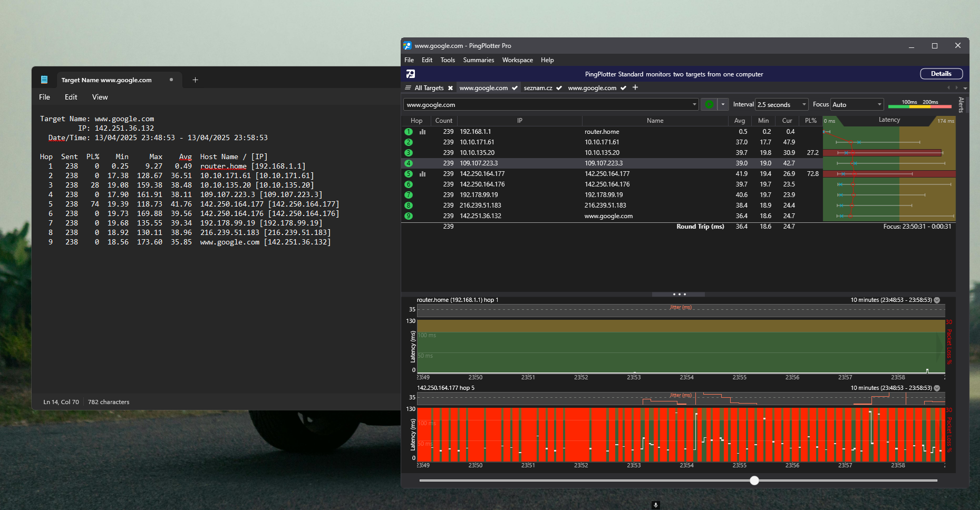The height and width of the screenshot is (510, 980).
Task: Toggle the timeline graph icon for hop 1
Action: tap(422, 132)
